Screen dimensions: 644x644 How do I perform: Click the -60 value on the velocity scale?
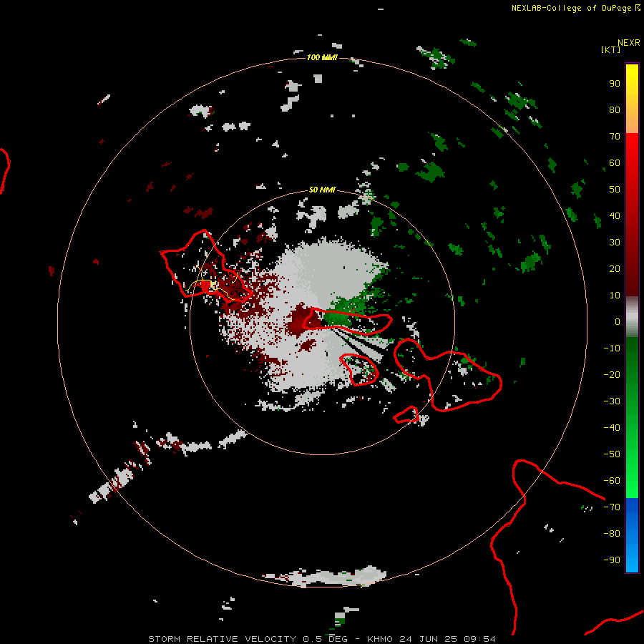click(x=612, y=481)
